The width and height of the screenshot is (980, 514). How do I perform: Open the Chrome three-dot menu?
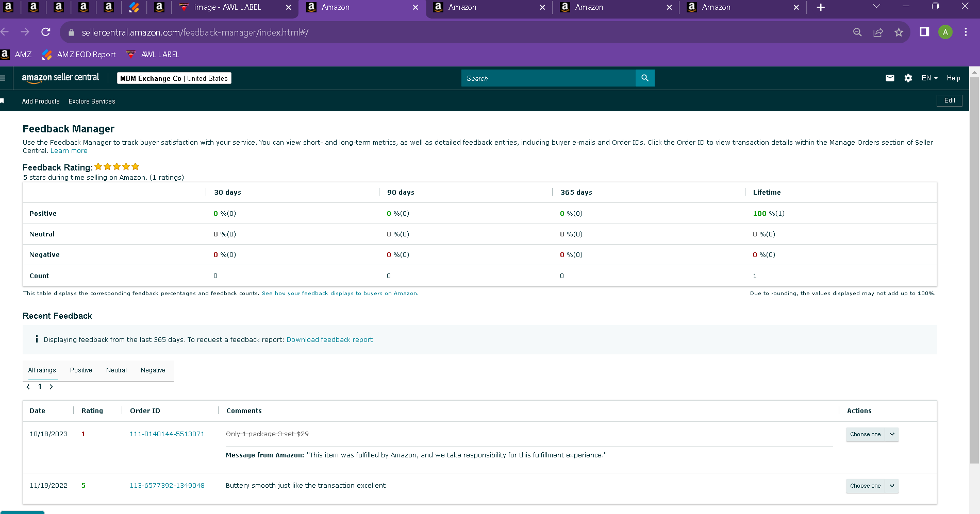tap(966, 32)
